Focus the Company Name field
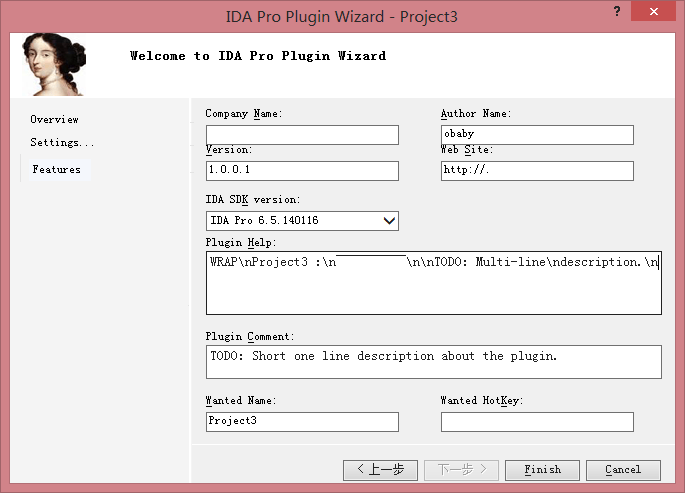Screen dimensions: 685x493 [x=302, y=135]
